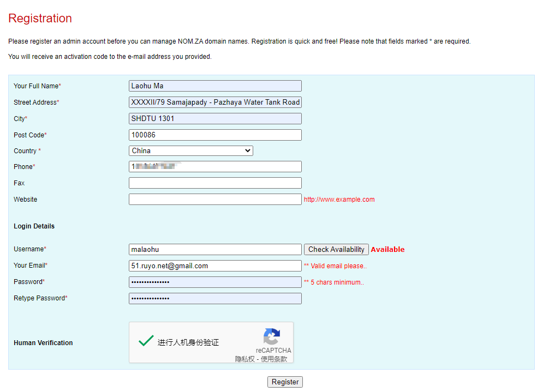Screen dimensions: 543x392
Task: Open the reCAPTCHA privacy link (隐私权)
Action: pos(245,359)
